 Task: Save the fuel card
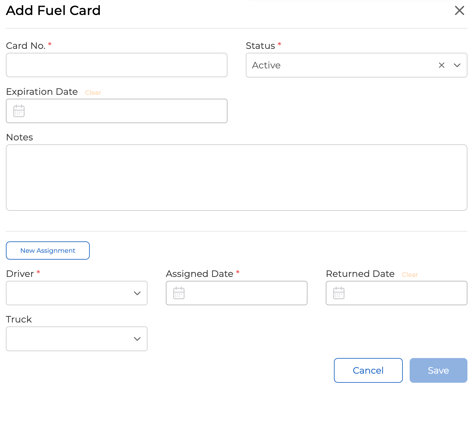438,370
